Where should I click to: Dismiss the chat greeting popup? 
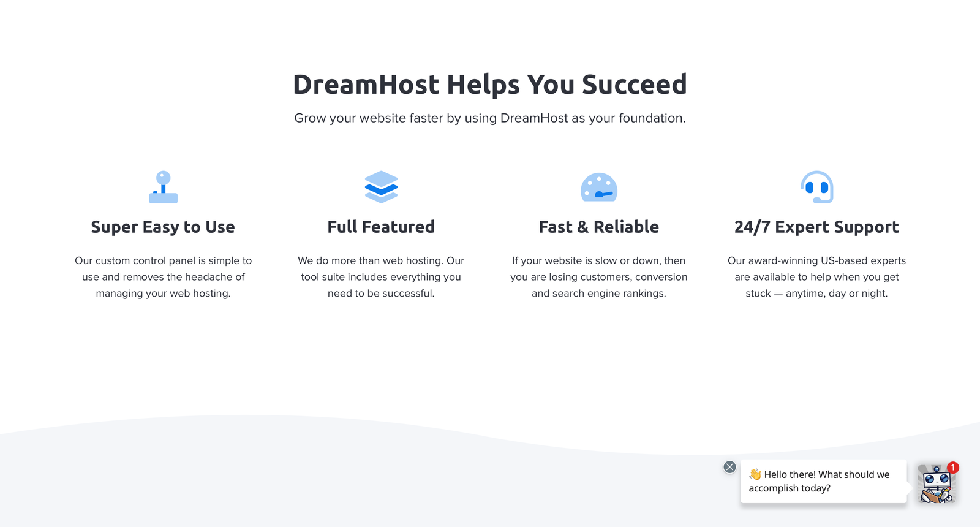point(729,467)
